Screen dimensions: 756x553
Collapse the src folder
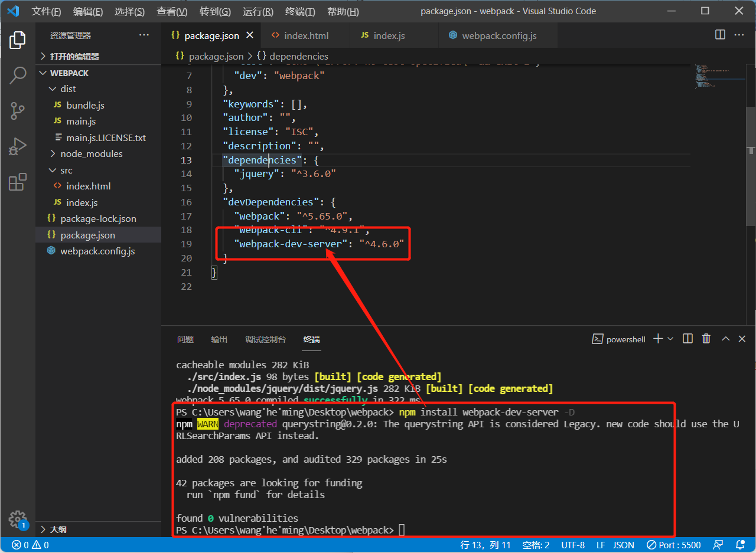pyautogui.click(x=98, y=170)
